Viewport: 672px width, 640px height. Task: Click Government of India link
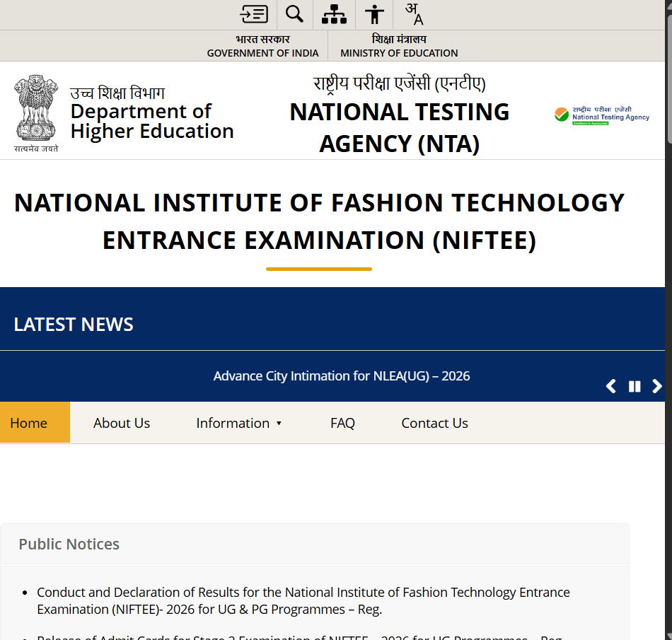coord(262,46)
